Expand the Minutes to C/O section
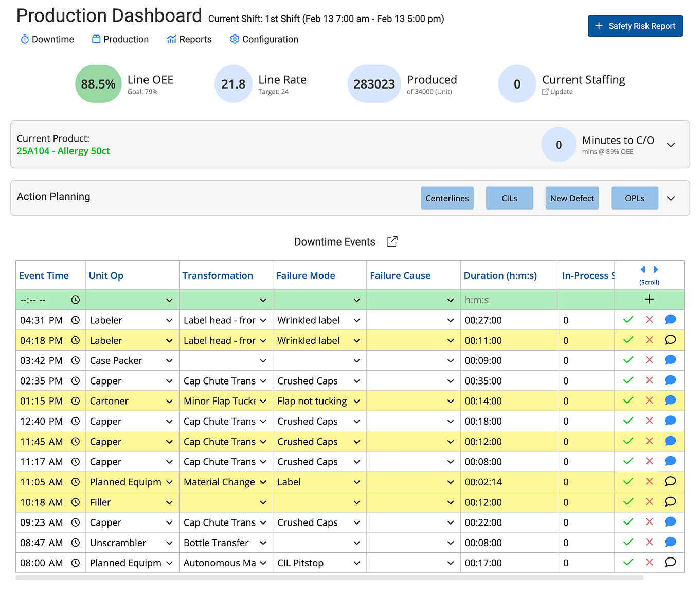 pos(671,145)
